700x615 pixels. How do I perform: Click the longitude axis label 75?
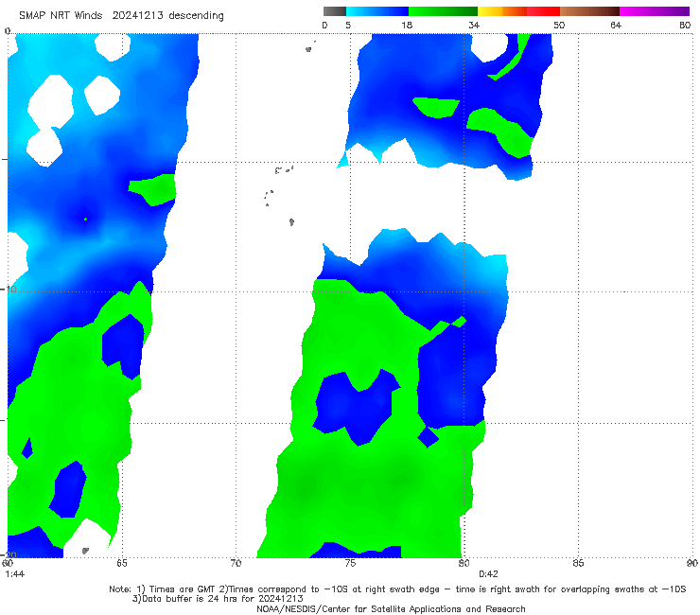350,563
